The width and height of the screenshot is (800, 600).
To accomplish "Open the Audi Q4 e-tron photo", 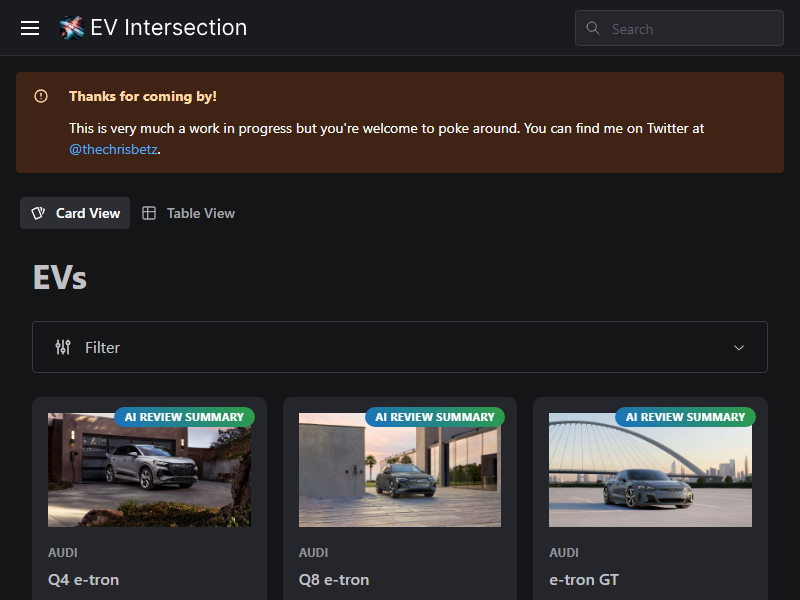I will click(149, 475).
